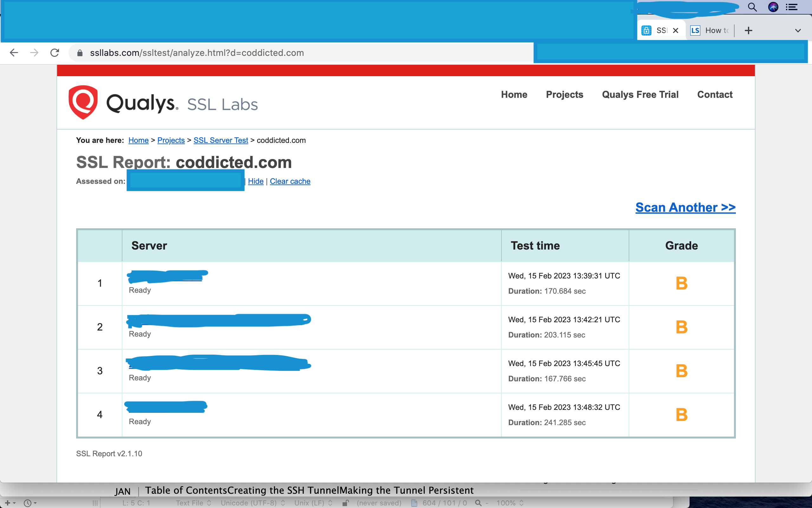Click the browser forward arrow

tap(34, 53)
